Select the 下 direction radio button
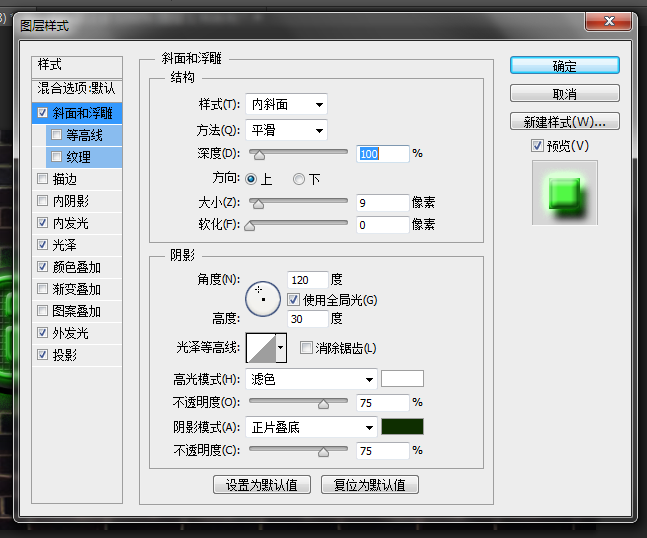Viewport: 647px width, 538px height. (299, 179)
